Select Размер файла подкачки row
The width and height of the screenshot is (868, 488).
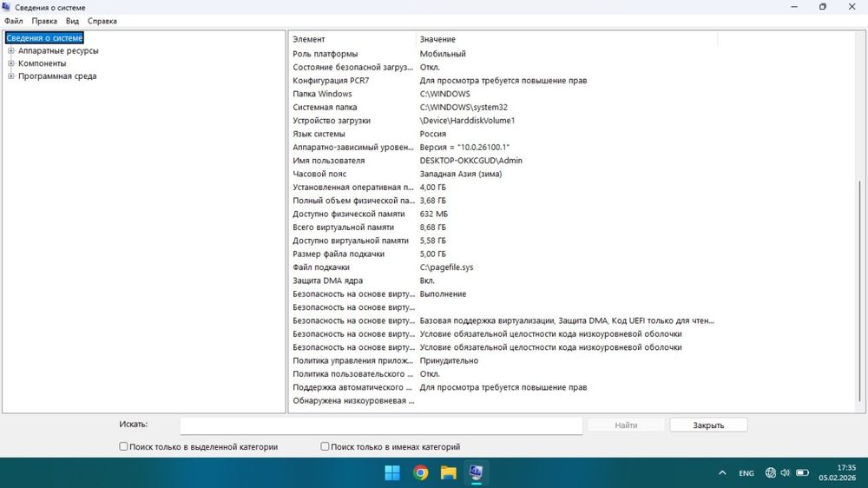503,254
